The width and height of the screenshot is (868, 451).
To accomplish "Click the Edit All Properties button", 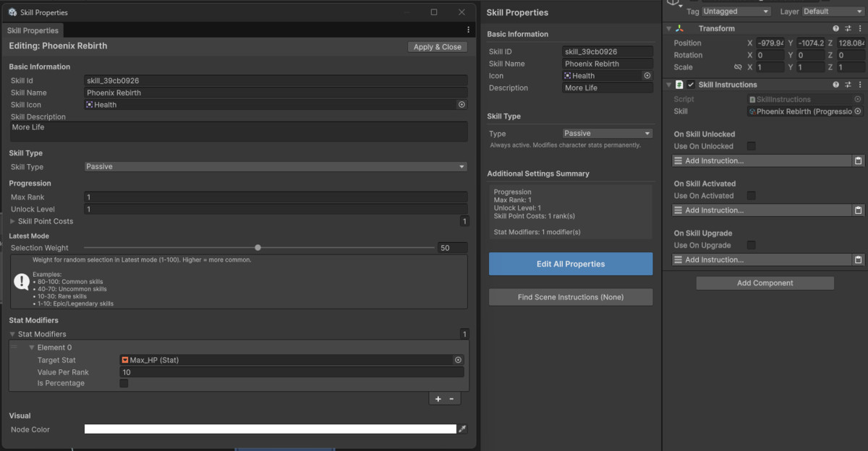I will tap(570, 263).
